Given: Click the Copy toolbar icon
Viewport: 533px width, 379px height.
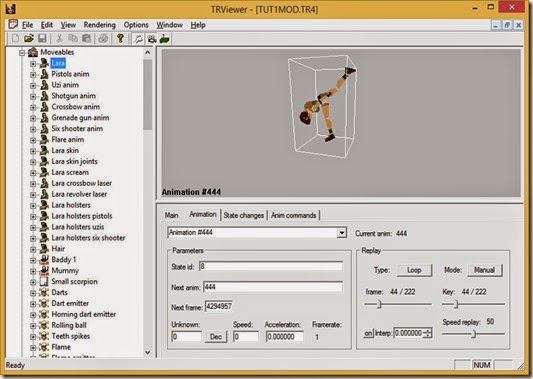Looking at the screenshot, I should tap(73, 38).
